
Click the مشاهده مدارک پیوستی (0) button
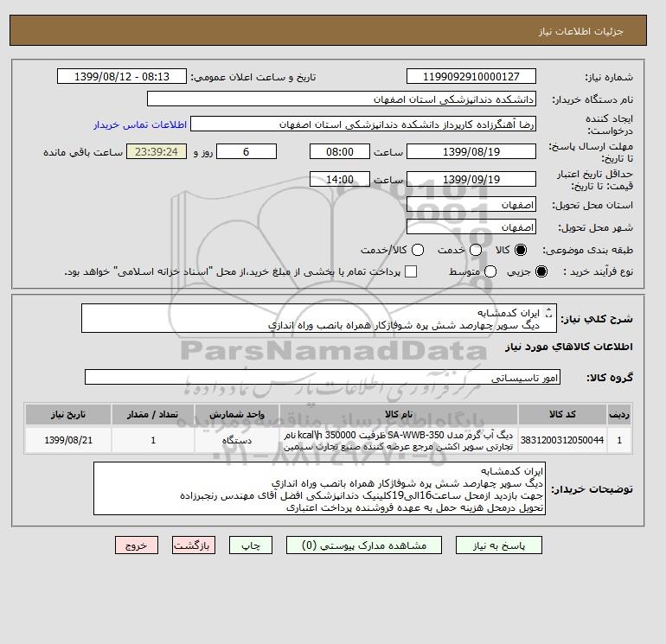click(364, 545)
